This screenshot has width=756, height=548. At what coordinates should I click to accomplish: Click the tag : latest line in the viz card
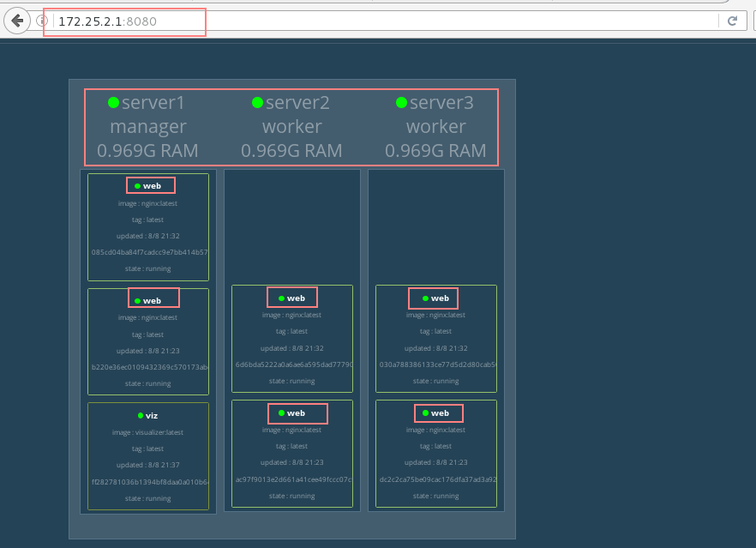[x=147, y=449]
